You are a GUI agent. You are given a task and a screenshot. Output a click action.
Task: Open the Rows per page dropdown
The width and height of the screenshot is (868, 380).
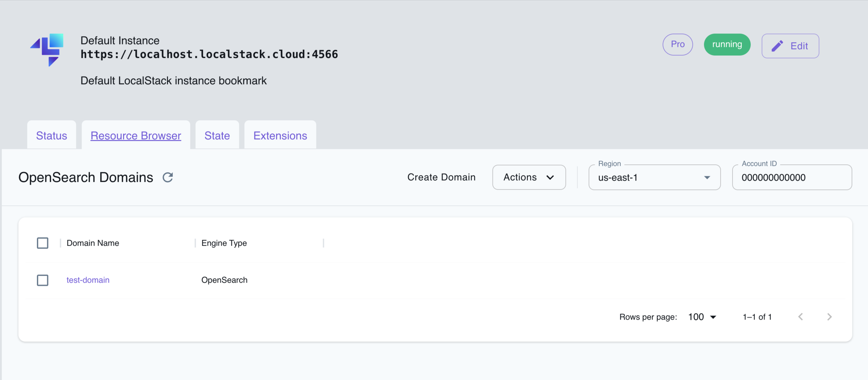701,316
